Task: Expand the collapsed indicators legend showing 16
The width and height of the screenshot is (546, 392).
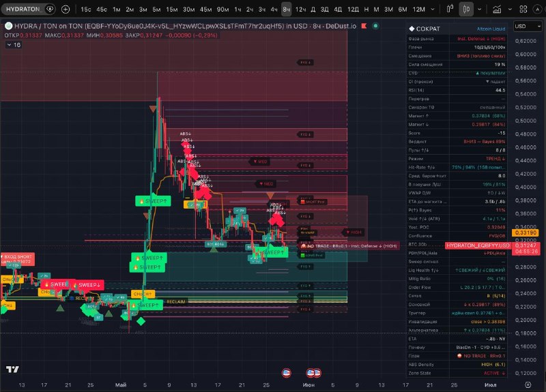Action: 14,45
